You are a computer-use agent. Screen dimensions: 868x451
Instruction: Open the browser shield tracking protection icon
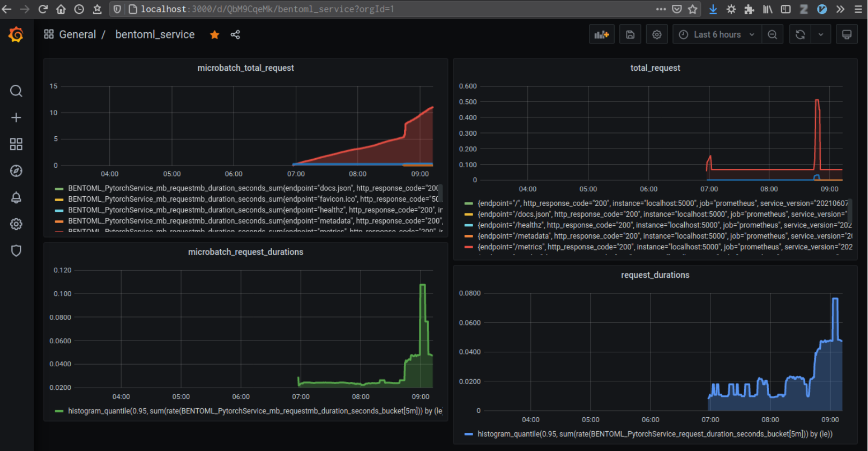click(117, 9)
